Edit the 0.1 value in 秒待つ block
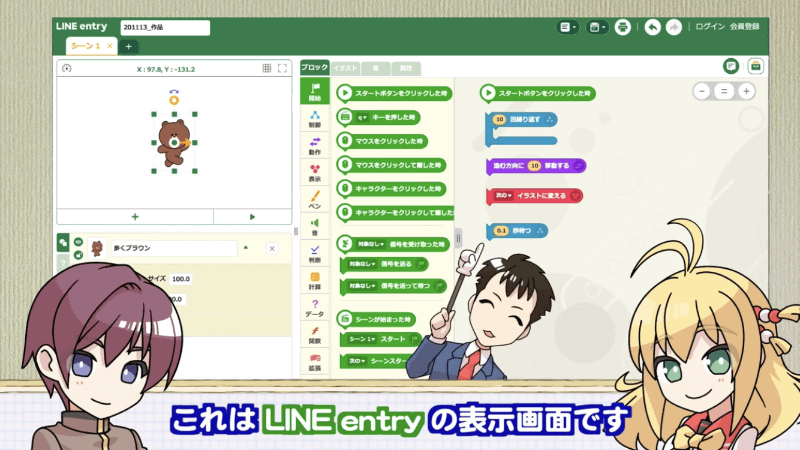This screenshot has height=450, width=800. [x=501, y=231]
